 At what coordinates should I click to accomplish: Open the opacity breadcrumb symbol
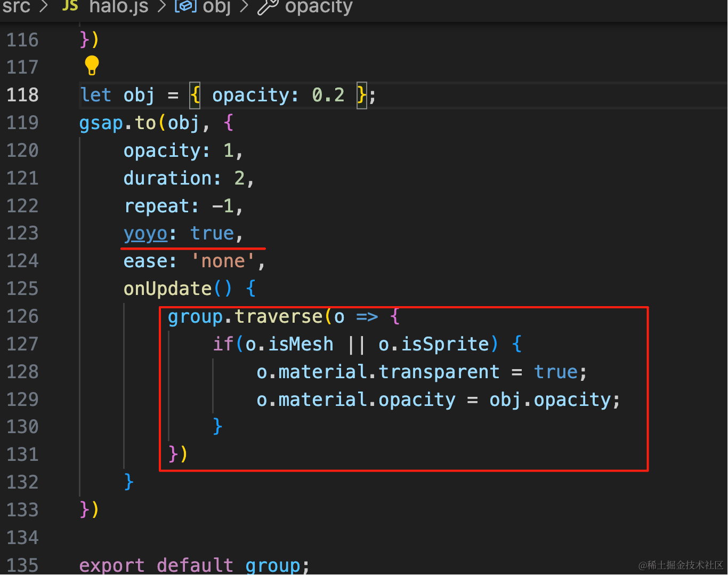tap(319, 7)
